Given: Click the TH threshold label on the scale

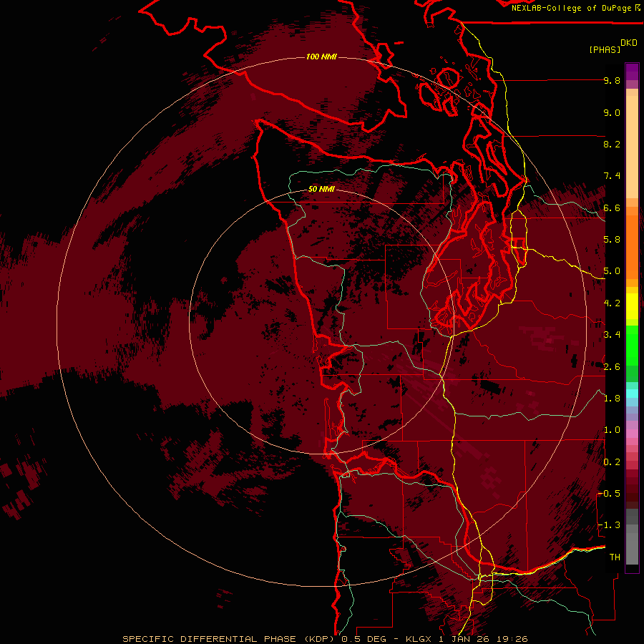Looking at the screenshot, I should pyautogui.click(x=615, y=557).
